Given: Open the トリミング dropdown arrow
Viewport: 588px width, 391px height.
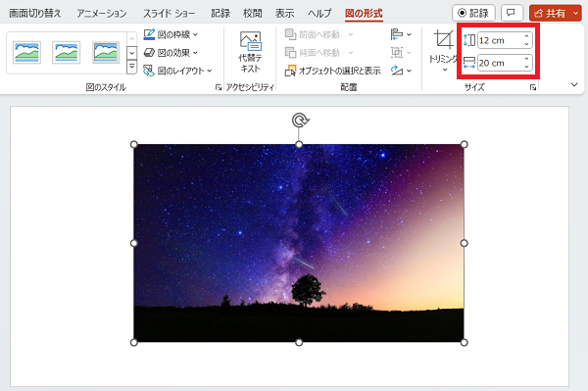Looking at the screenshot, I should click(445, 70).
